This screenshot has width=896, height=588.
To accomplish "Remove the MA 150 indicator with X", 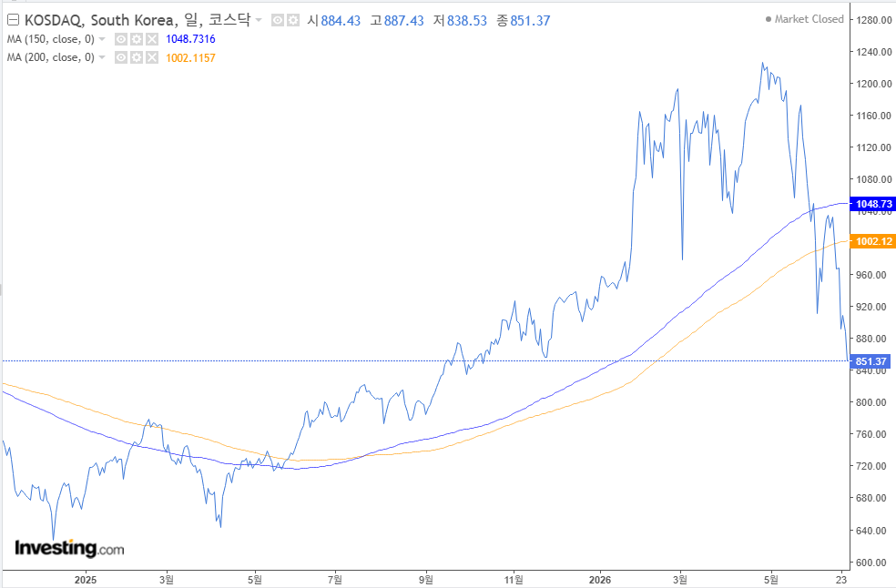I will click(x=151, y=39).
